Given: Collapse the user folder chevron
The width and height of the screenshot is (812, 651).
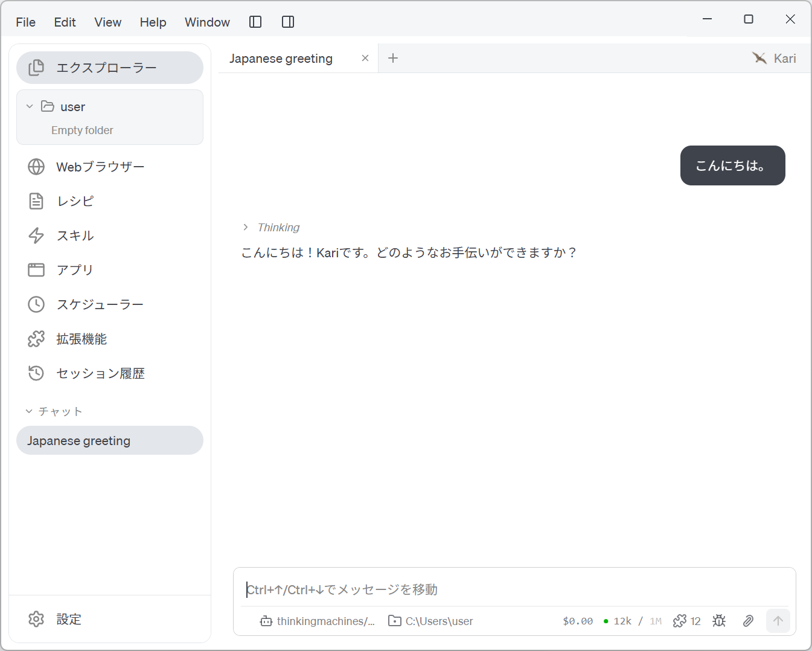Looking at the screenshot, I should point(30,106).
